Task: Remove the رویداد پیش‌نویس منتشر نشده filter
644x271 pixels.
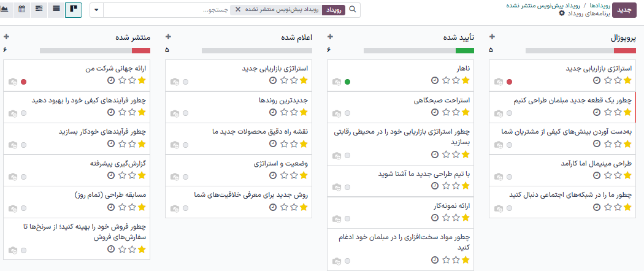Action: click(238, 10)
